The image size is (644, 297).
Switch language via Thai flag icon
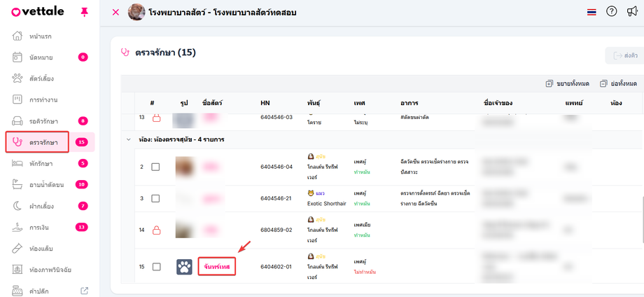coord(591,13)
